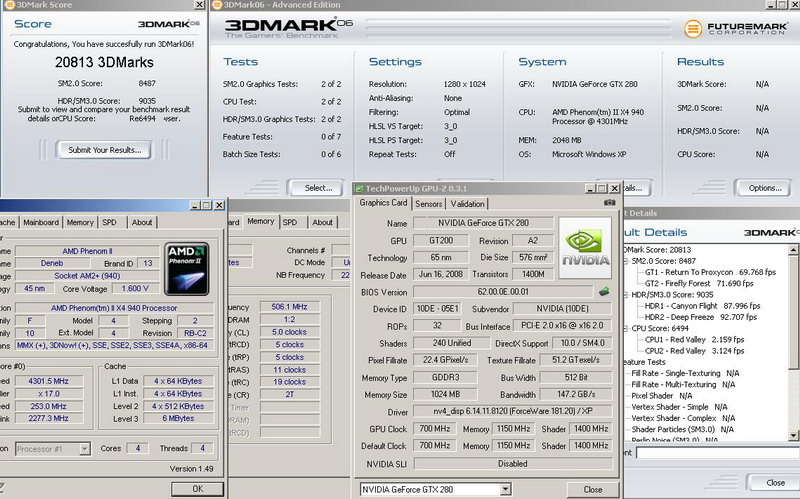Click the 20813 3DMarks score text

pyautogui.click(x=104, y=62)
